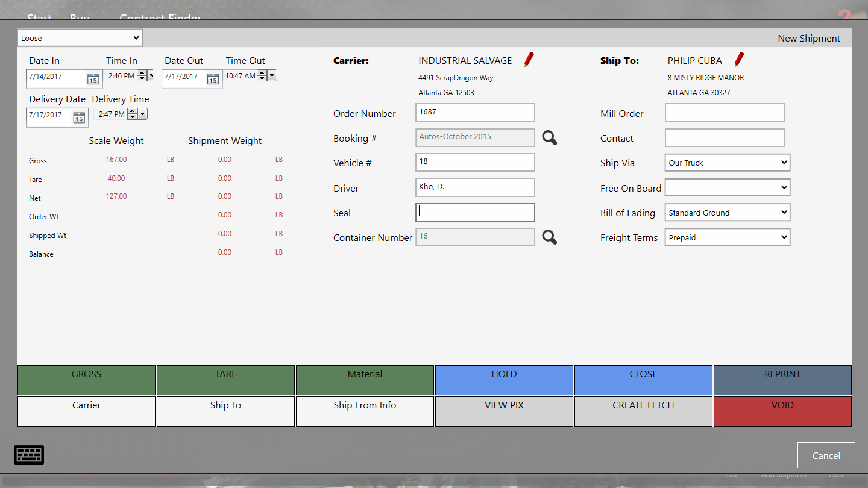Image resolution: width=868 pixels, height=488 pixels.
Task: Click VIEW PIX button
Action: pos(504,411)
